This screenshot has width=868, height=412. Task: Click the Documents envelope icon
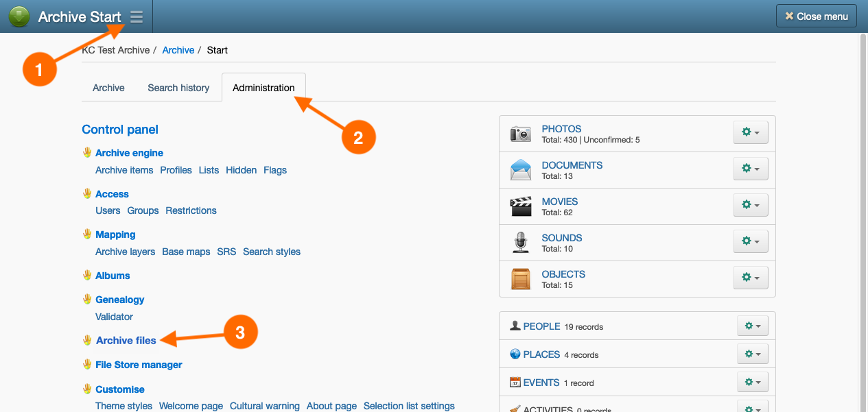tap(521, 170)
